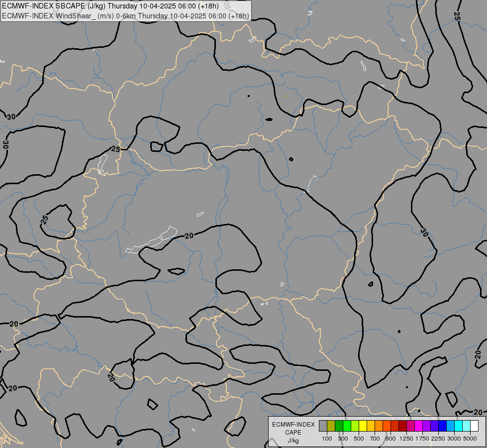Viewport: 487px width, 448px height.
Task: Pick the pure blue swatch after 2250
Action: [442, 426]
